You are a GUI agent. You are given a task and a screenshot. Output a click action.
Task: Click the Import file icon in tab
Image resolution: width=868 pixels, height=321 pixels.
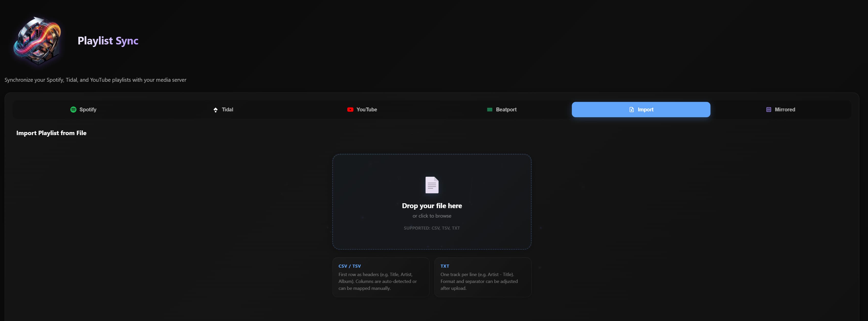click(631, 110)
